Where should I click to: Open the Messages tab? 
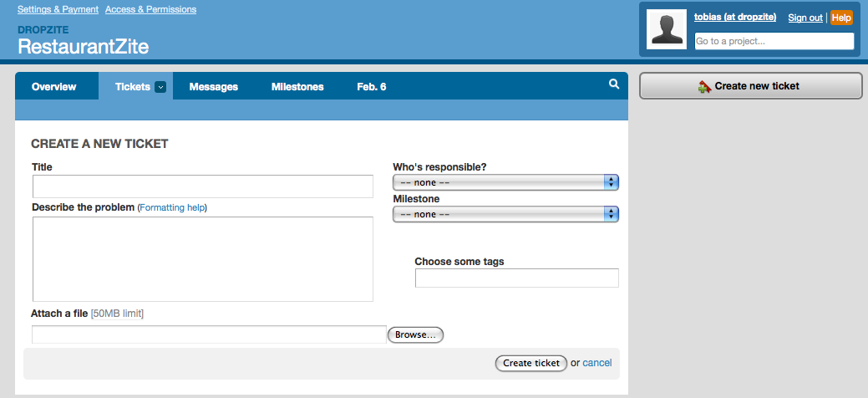click(213, 87)
